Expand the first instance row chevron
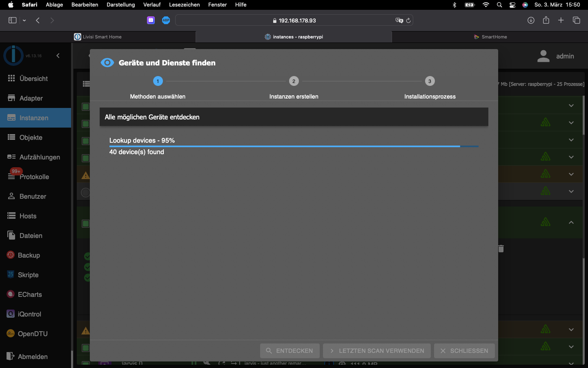The height and width of the screenshot is (368, 588). pyautogui.click(x=571, y=105)
